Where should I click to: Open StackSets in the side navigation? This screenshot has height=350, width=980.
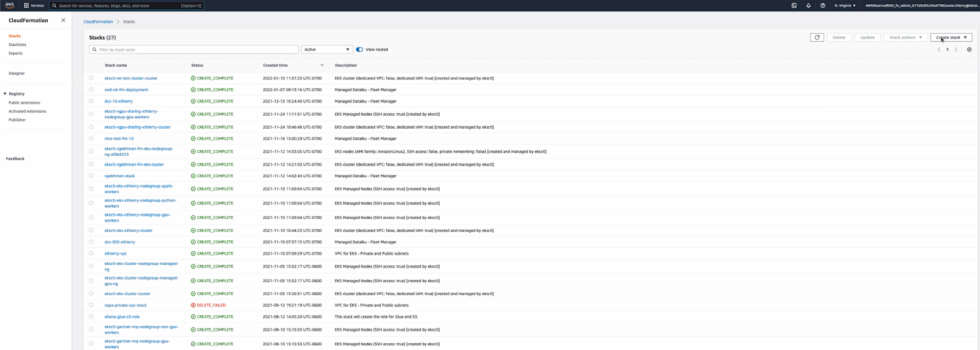[x=17, y=45]
